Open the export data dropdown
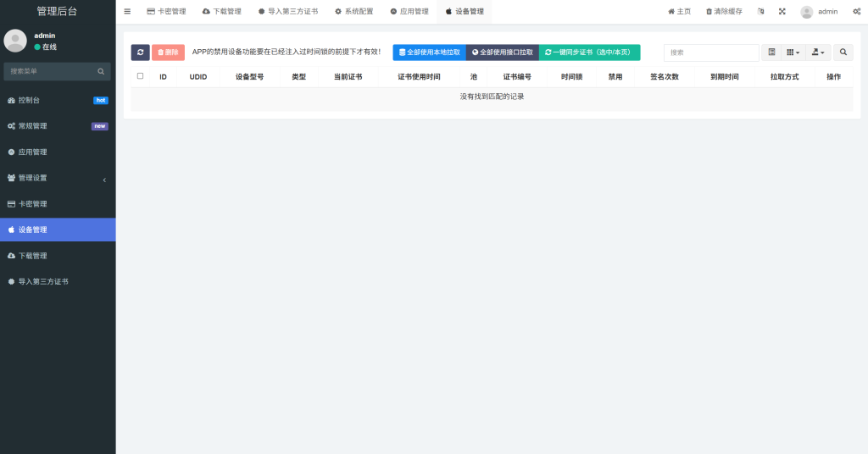This screenshot has height=454, width=868. pos(818,53)
